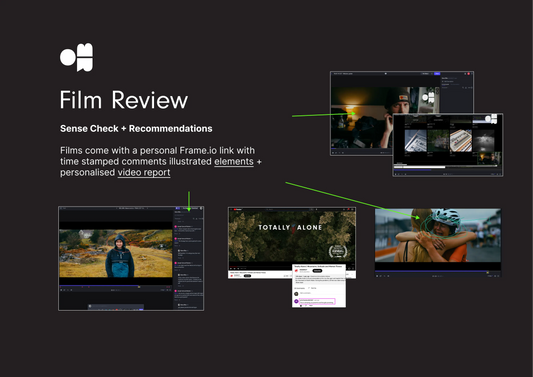Viewport: 533px width, 377px height.
Task: Click "Sense Check + Recommendations" subtitle
Action: (136, 128)
